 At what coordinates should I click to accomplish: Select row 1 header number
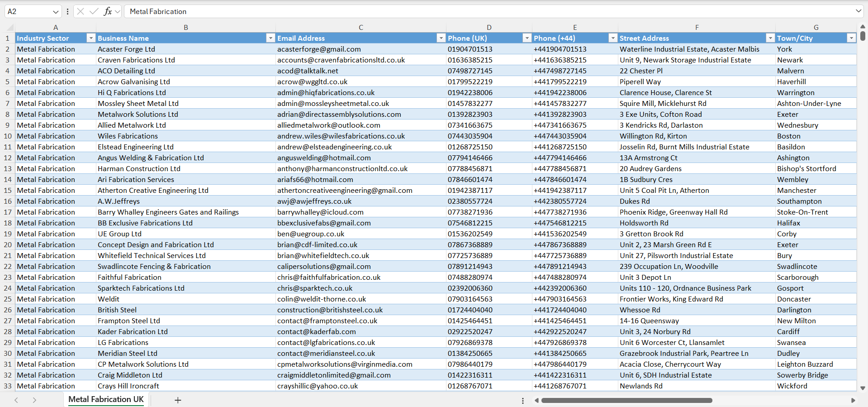8,38
